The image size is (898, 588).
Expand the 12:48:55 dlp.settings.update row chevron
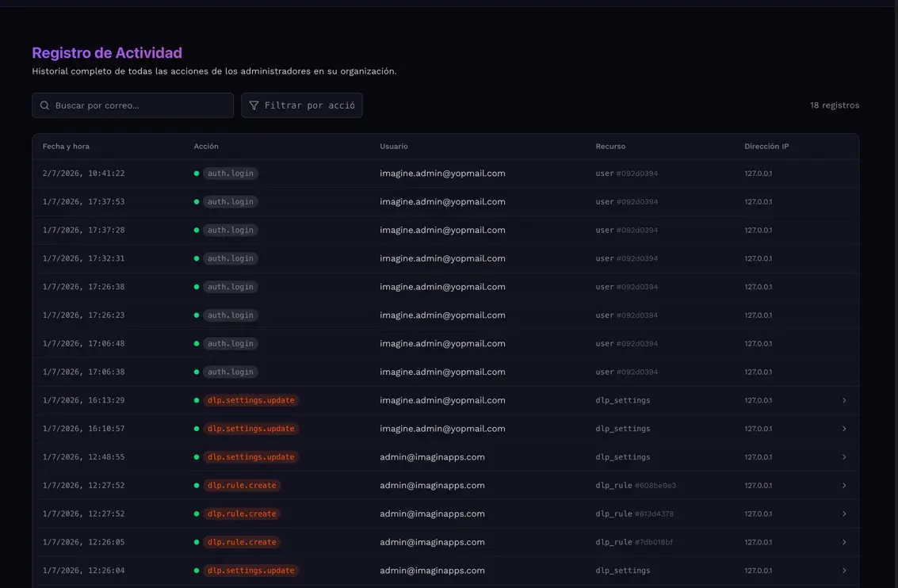(x=844, y=457)
